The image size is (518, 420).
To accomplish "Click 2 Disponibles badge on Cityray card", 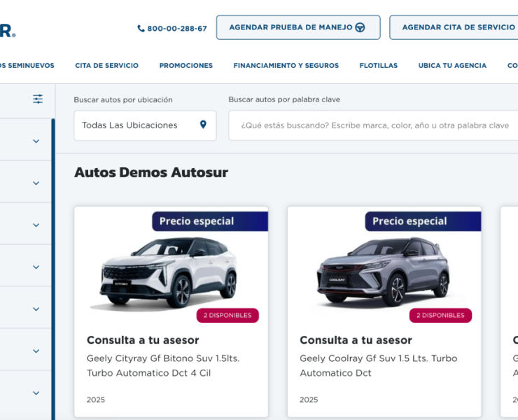I will coord(227,315).
